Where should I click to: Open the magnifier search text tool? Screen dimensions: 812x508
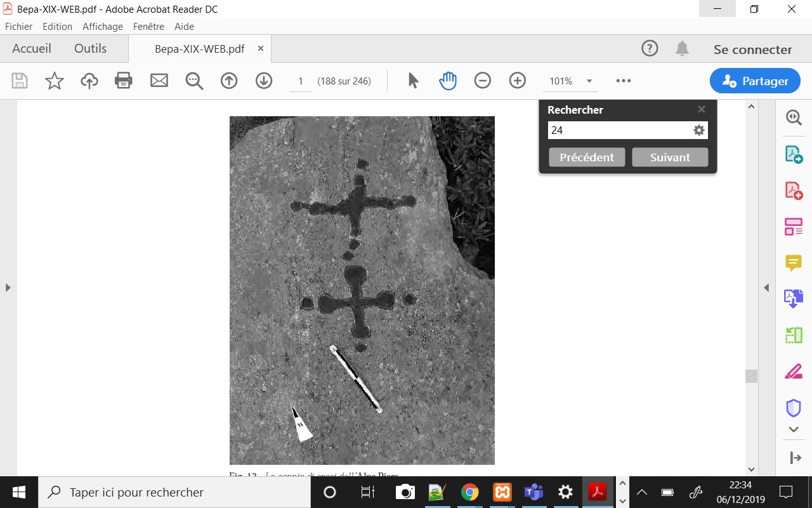coord(193,81)
